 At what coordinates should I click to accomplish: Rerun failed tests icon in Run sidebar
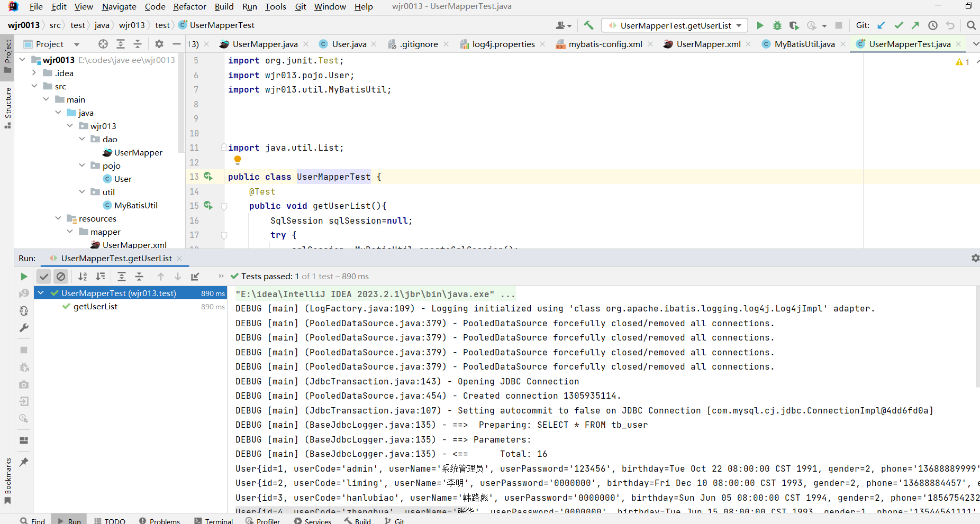point(24,293)
